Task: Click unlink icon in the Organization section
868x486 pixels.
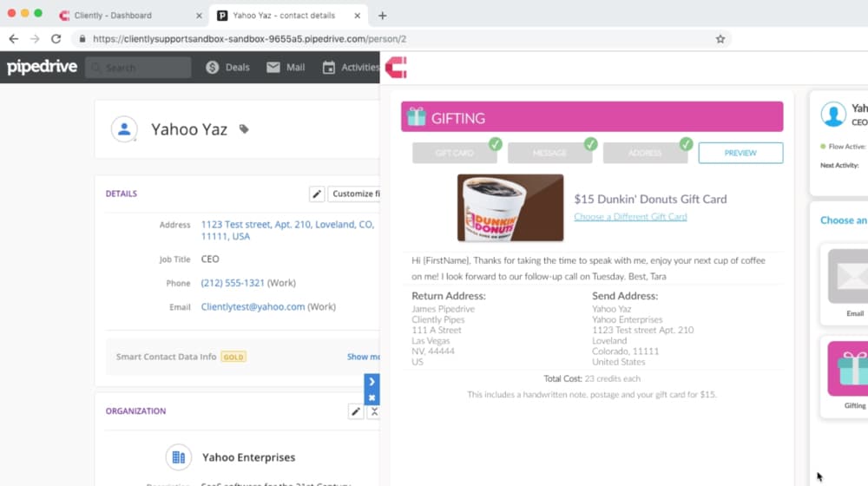Action: [374, 411]
